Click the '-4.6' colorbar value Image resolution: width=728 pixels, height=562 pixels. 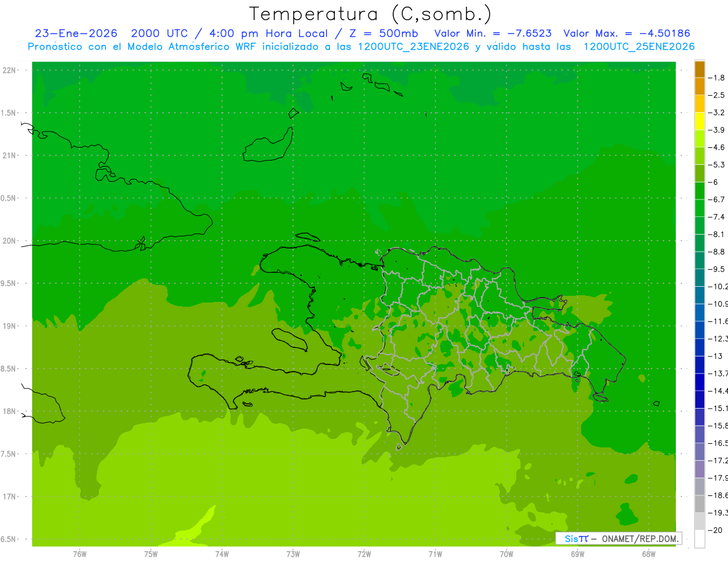point(718,147)
